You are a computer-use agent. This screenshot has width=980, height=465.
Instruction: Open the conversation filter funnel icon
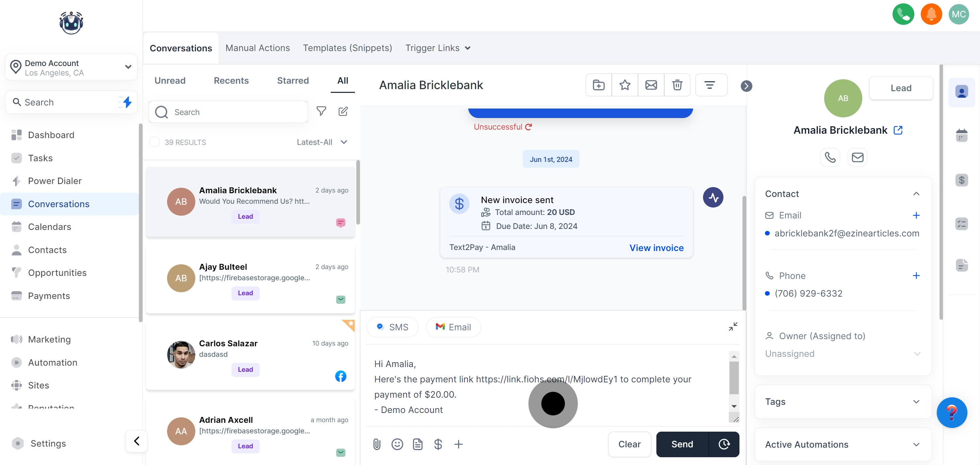(321, 111)
